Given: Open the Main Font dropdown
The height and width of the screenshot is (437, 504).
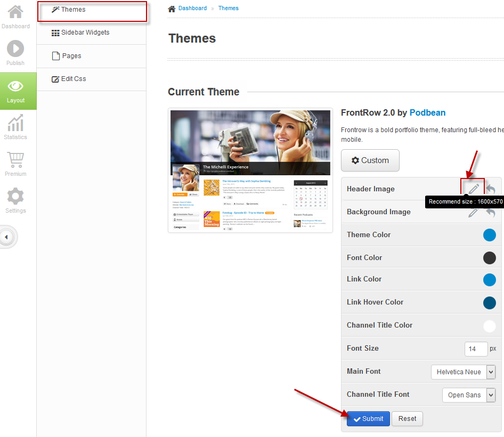Looking at the screenshot, I should tap(463, 372).
